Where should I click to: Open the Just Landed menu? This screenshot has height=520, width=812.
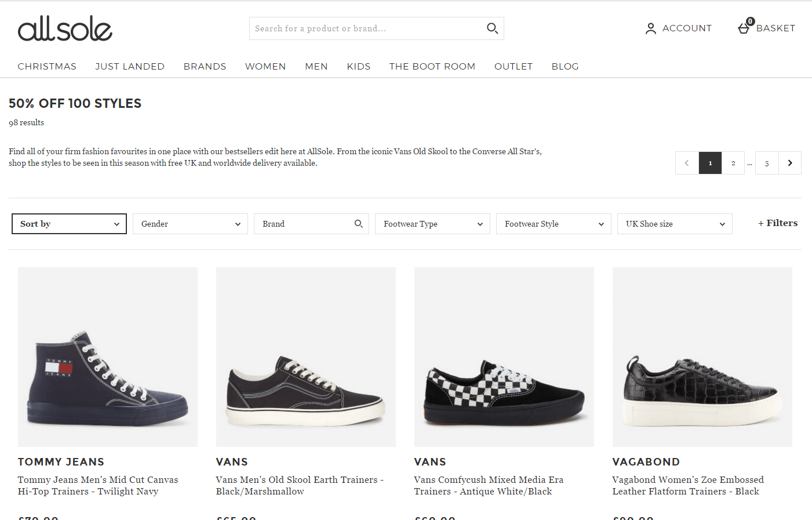(130, 67)
